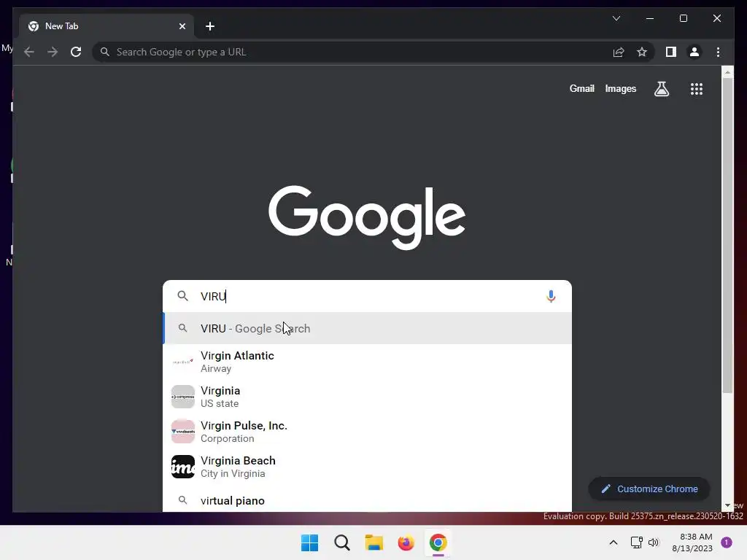Click Chrome icon in taskbar

pyautogui.click(x=438, y=542)
